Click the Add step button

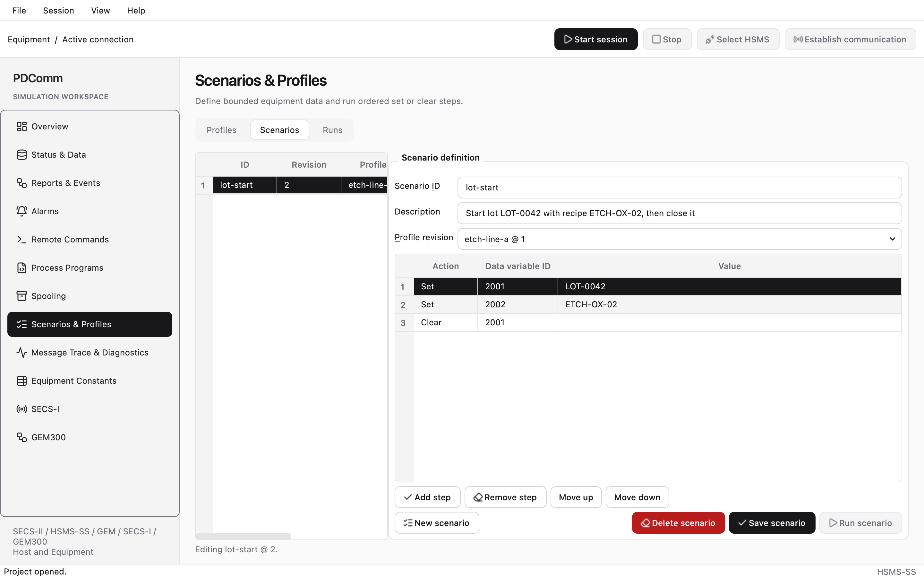click(x=427, y=497)
